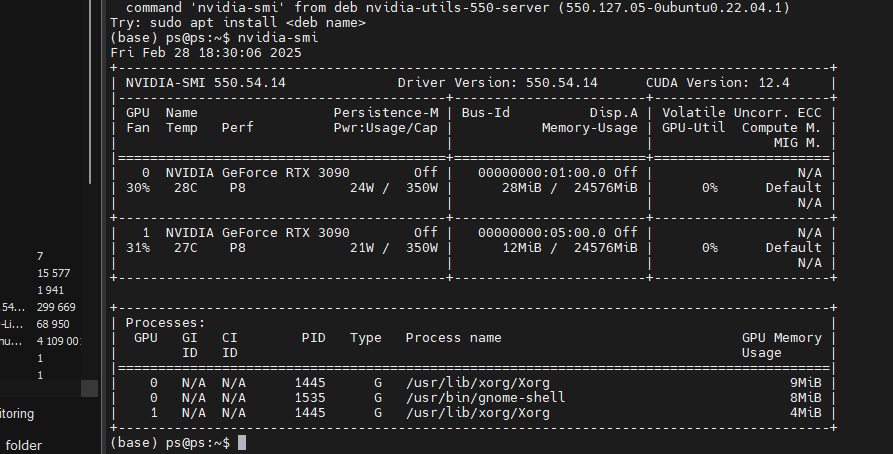
Task: Click the 'Perf' column header
Action: [237, 128]
